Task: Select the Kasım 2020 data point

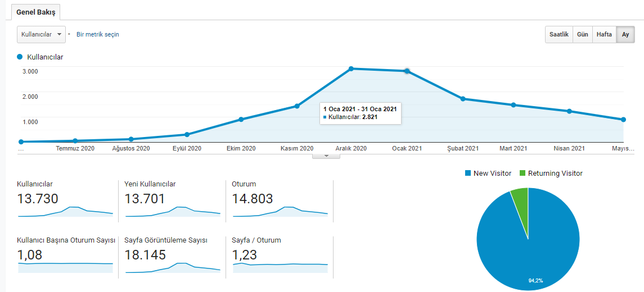Action: click(297, 106)
